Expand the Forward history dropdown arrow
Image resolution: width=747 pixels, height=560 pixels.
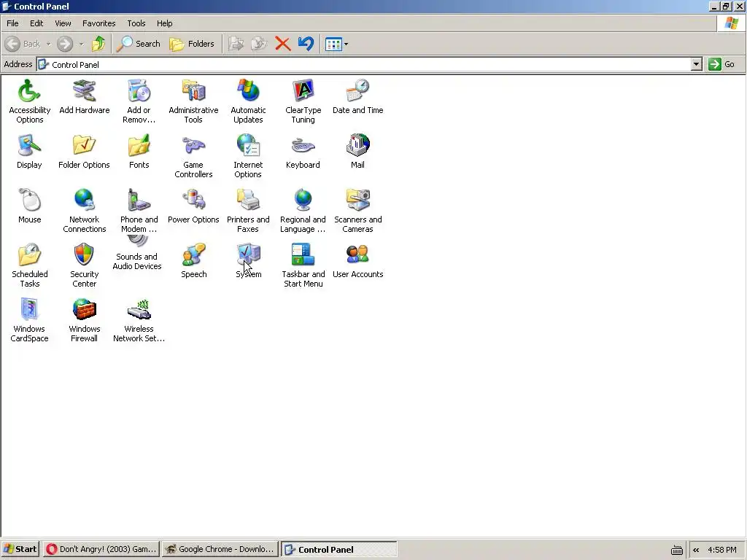pyautogui.click(x=81, y=44)
